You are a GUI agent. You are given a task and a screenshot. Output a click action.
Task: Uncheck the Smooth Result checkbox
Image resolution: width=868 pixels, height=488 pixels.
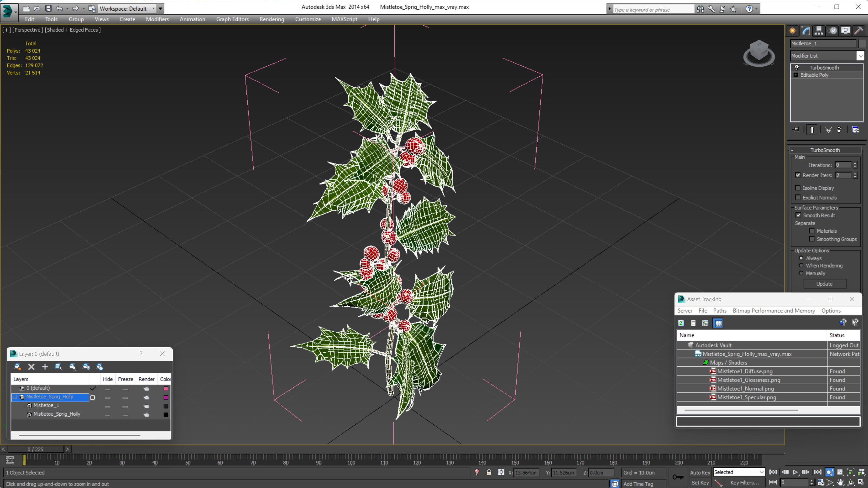[798, 215]
